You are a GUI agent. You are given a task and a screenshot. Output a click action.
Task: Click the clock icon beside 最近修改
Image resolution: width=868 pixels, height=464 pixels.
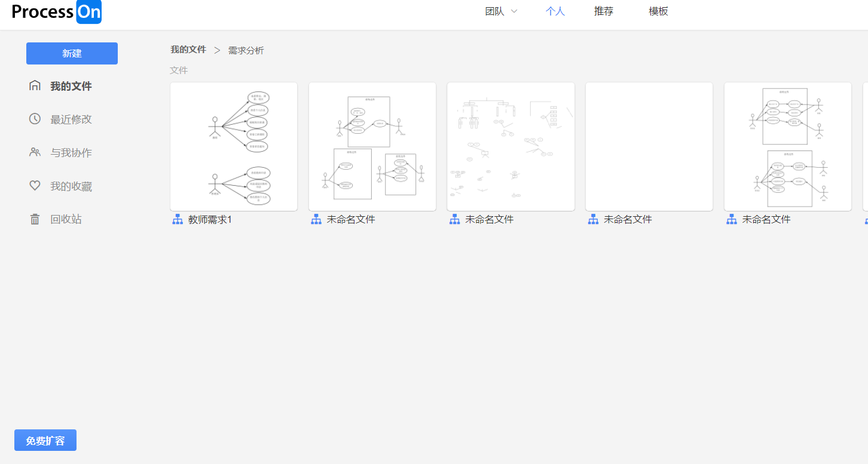[35, 119]
